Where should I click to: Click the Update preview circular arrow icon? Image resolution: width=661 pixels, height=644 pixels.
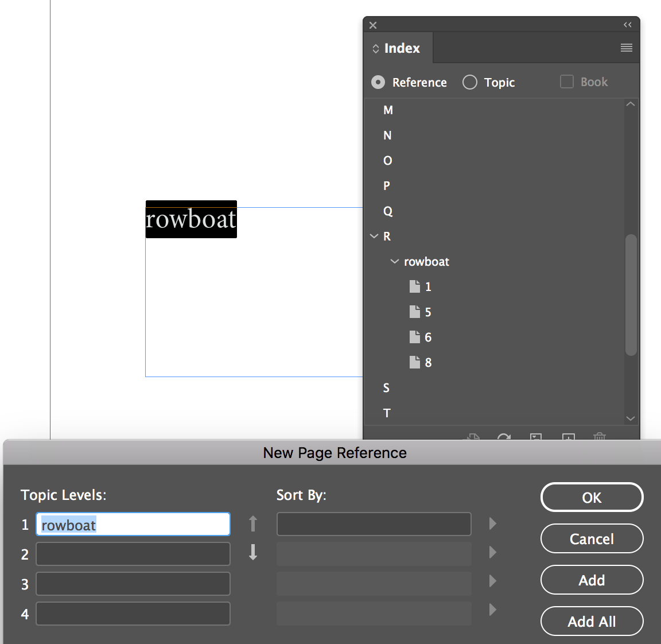coord(504,438)
